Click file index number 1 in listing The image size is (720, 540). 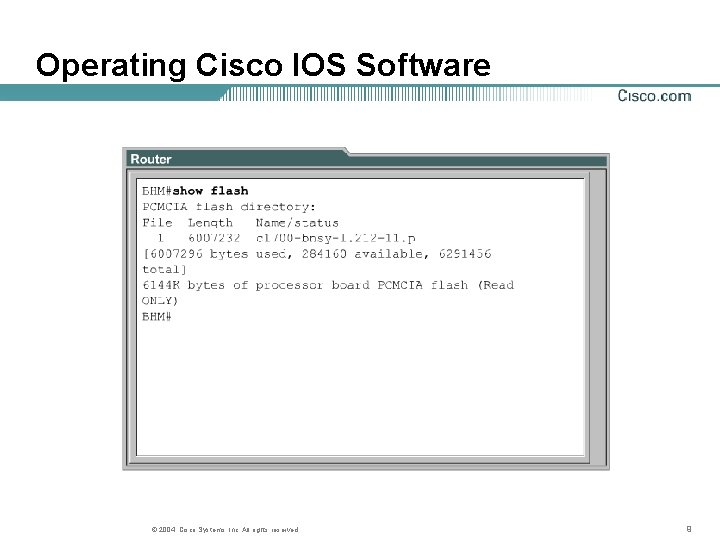tap(160, 238)
